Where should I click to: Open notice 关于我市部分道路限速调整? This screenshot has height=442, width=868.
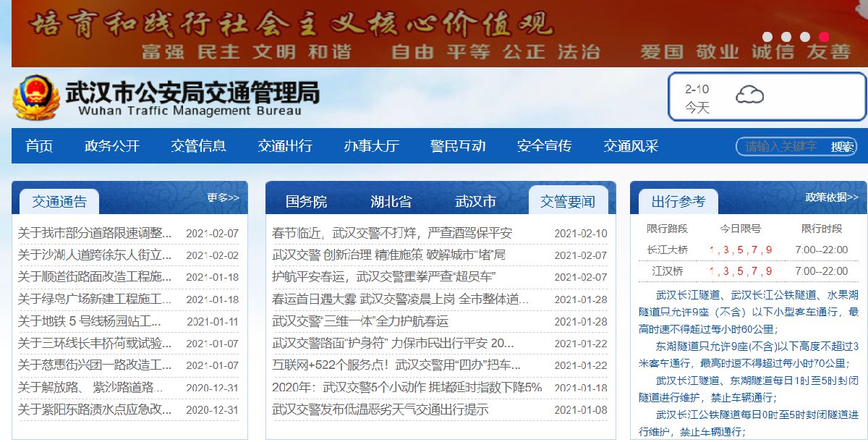tap(95, 234)
